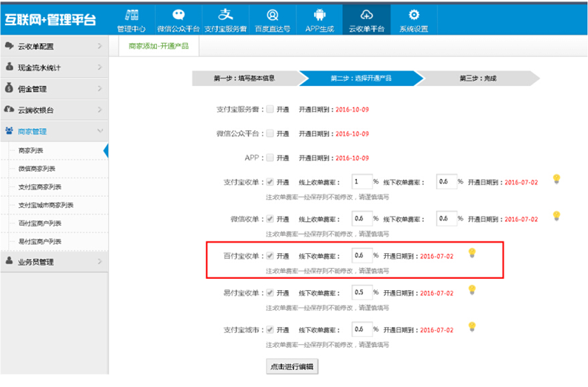Open 微信商家列表 in the sidebar

pos(37,169)
